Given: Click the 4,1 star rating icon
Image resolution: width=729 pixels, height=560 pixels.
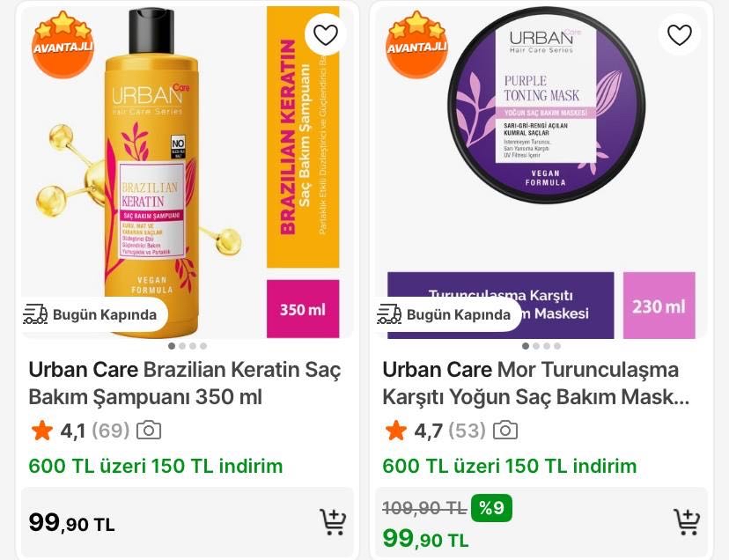Looking at the screenshot, I should click(42, 431).
